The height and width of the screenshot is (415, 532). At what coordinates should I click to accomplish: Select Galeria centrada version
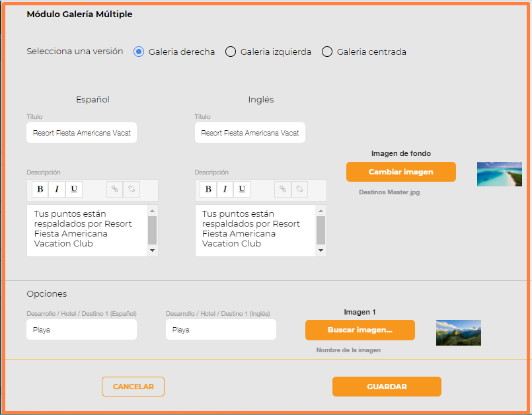(327, 52)
